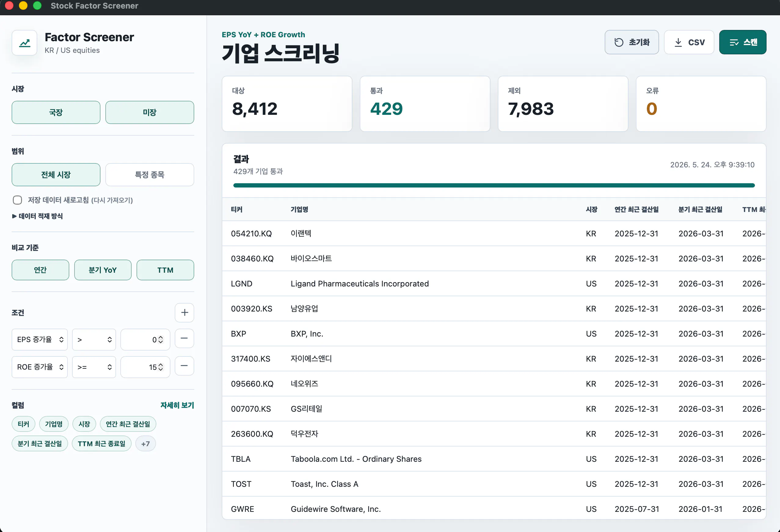
Task: Click the 시장 column header
Action: click(592, 210)
